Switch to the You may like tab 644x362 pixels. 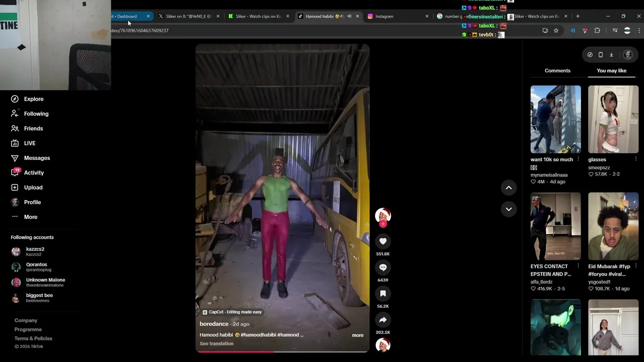pos(611,71)
